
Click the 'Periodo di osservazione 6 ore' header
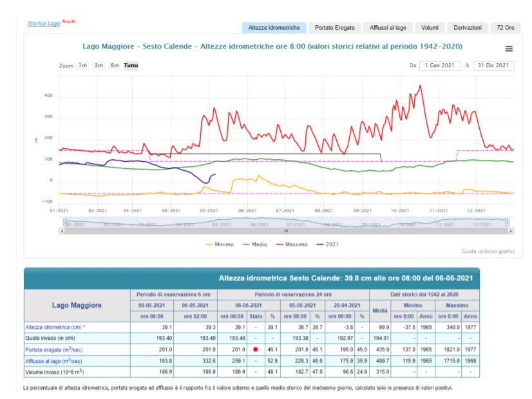point(173,295)
